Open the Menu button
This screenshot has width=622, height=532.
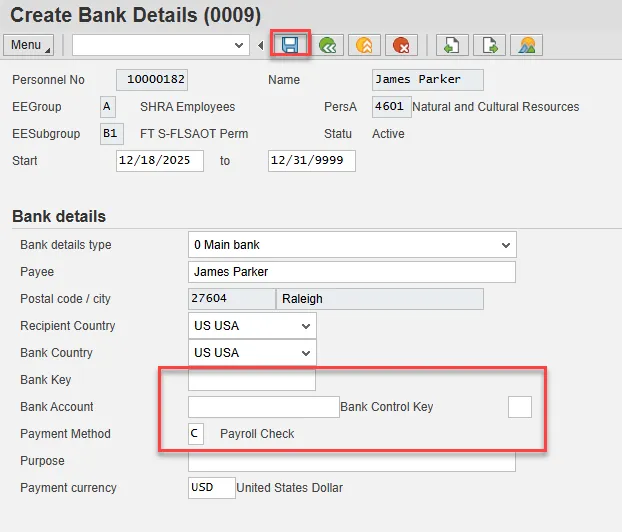point(29,45)
